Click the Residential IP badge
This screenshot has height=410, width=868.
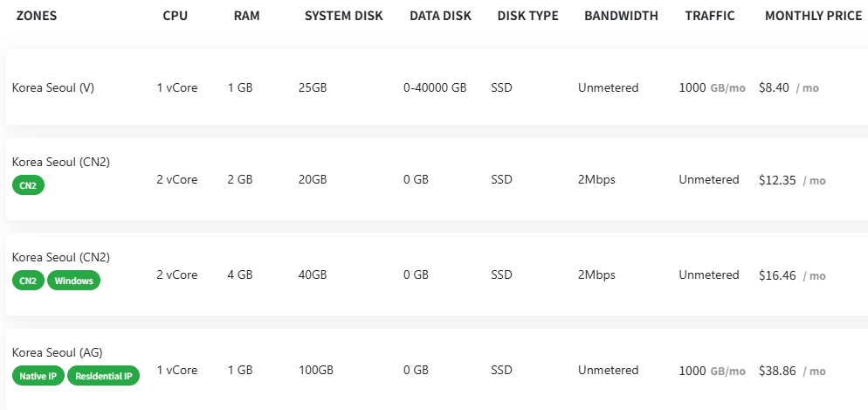pos(103,376)
